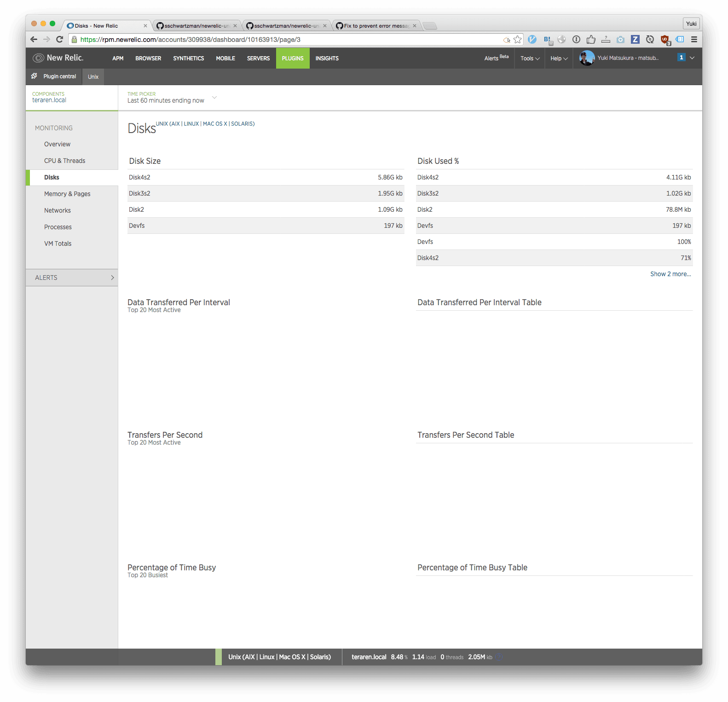
Task: Reload the page using the refresh icon
Action: (59, 40)
